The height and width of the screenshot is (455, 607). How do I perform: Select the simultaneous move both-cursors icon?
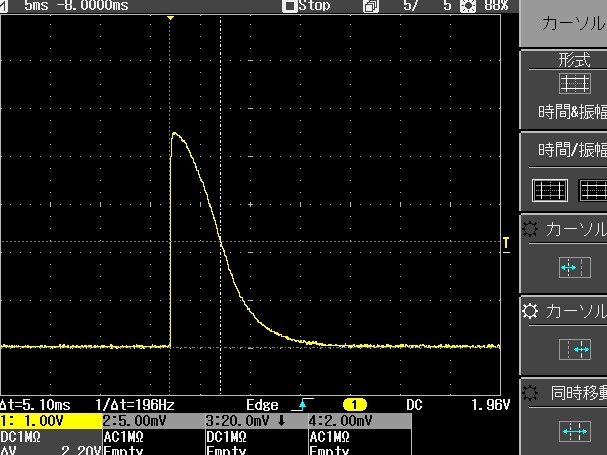[x=574, y=431]
